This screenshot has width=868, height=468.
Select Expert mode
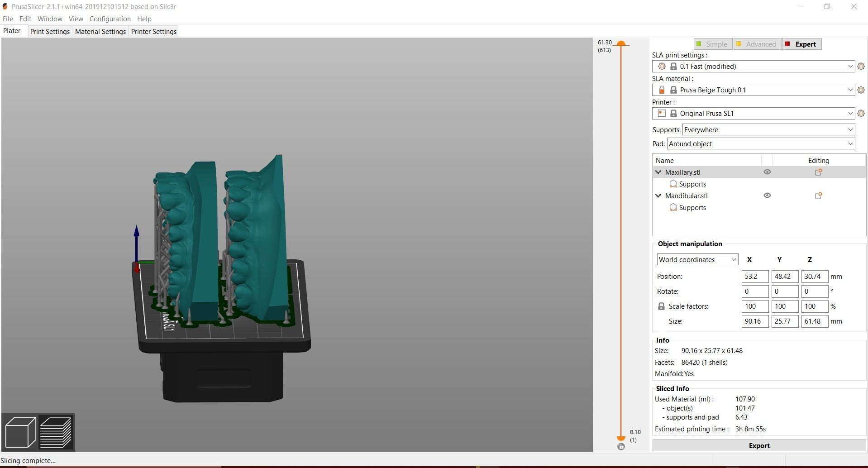coord(802,44)
